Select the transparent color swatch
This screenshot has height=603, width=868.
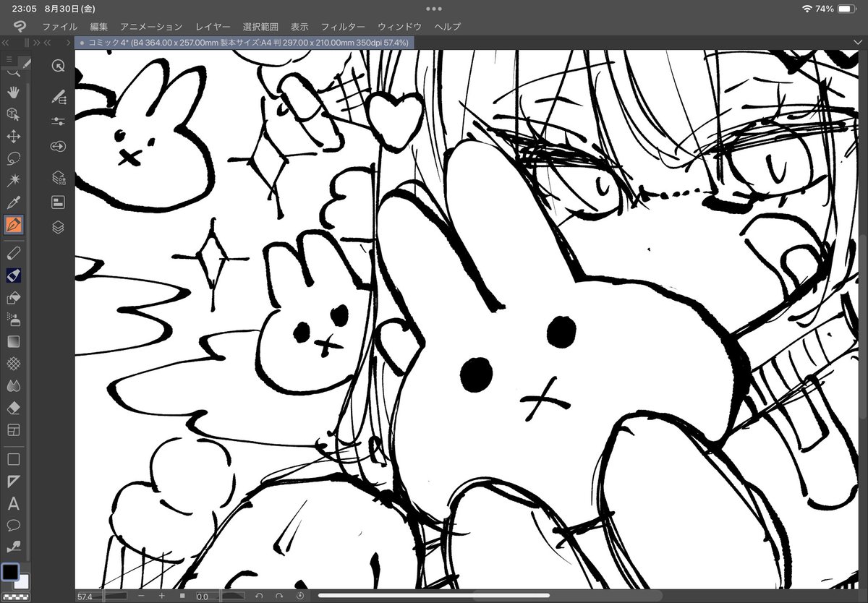(x=14, y=597)
